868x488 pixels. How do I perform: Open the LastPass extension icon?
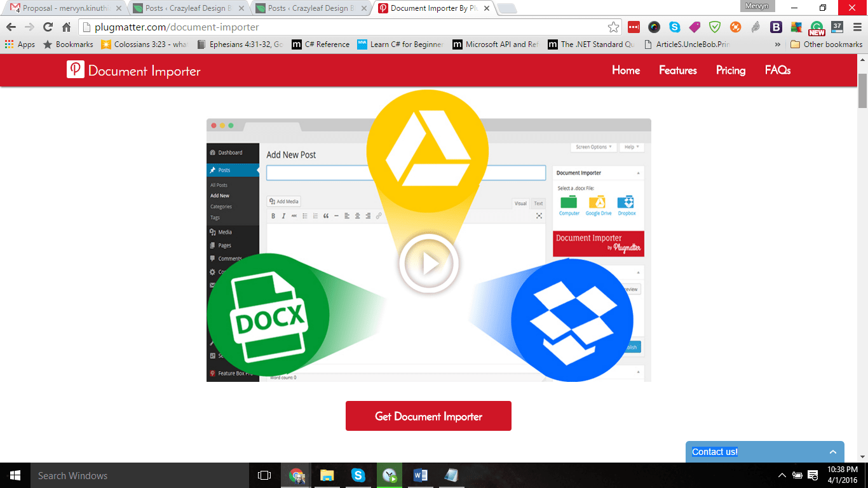[x=634, y=27]
